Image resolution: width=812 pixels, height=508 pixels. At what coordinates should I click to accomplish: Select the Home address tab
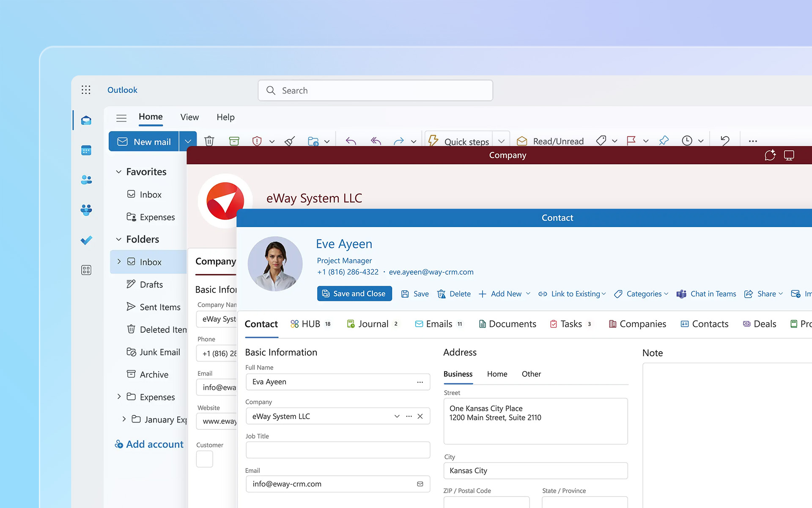point(497,374)
